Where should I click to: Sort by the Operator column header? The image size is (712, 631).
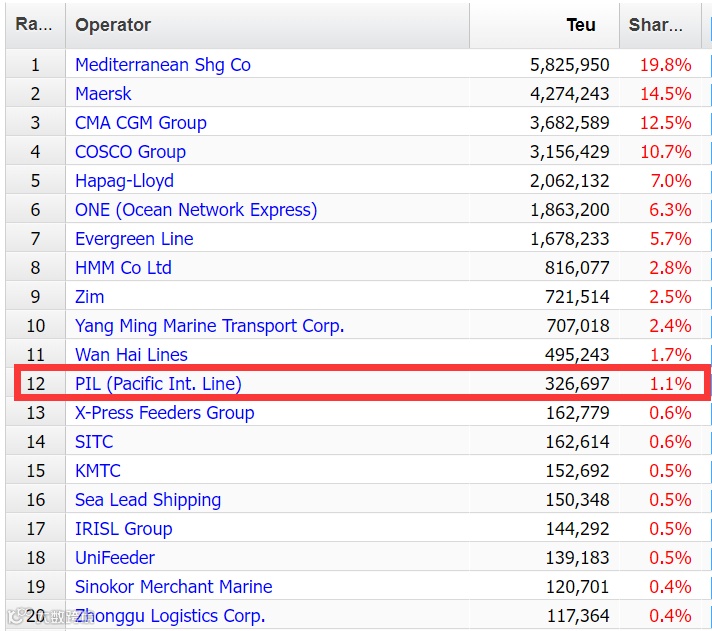(x=267, y=25)
